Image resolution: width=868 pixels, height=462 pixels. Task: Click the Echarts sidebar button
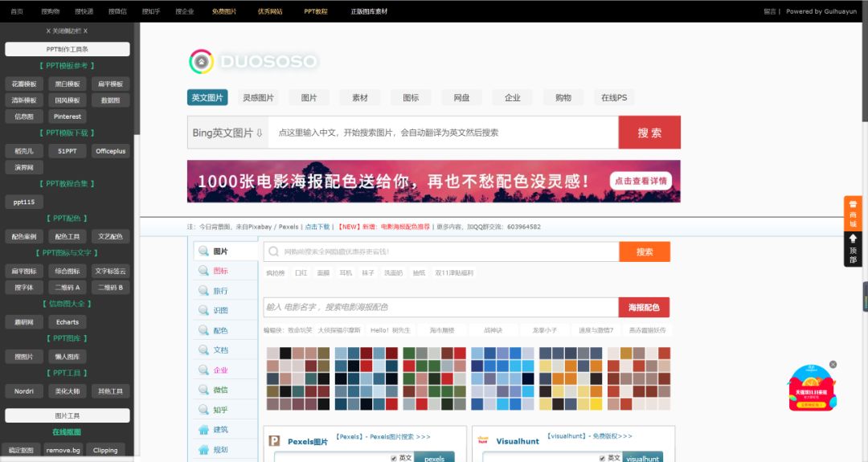[68, 322]
